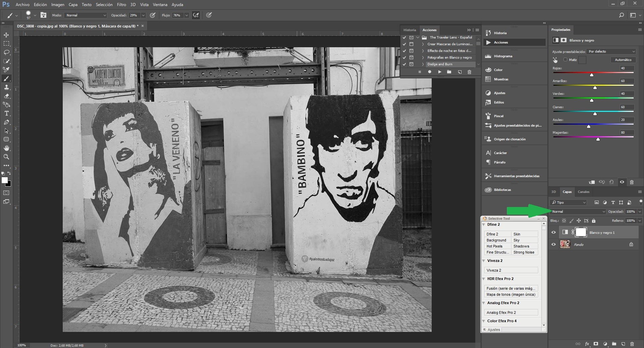The height and width of the screenshot is (348, 644).
Task: Toggle The Traveler Lens action set checkmark
Action: click(405, 38)
